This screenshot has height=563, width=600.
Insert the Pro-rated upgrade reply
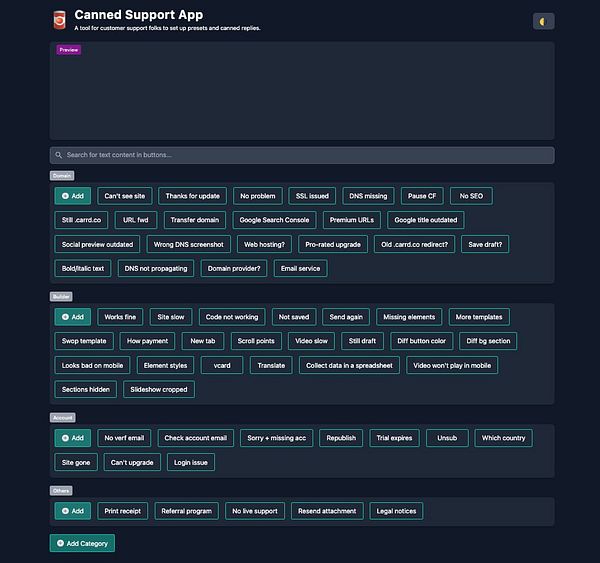pos(333,244)
